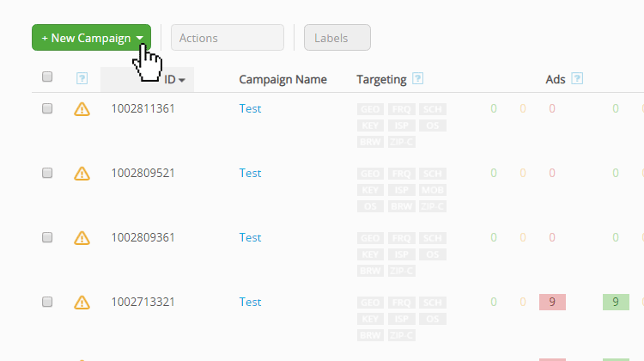The width and height of the screenshot is (644, 361).
Task: Open help icon next to Ads header
Action: [x=577, y=78]
